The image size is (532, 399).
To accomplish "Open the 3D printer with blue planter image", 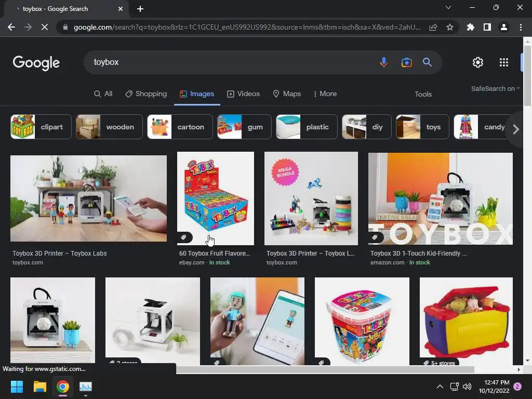I will 52,320.
